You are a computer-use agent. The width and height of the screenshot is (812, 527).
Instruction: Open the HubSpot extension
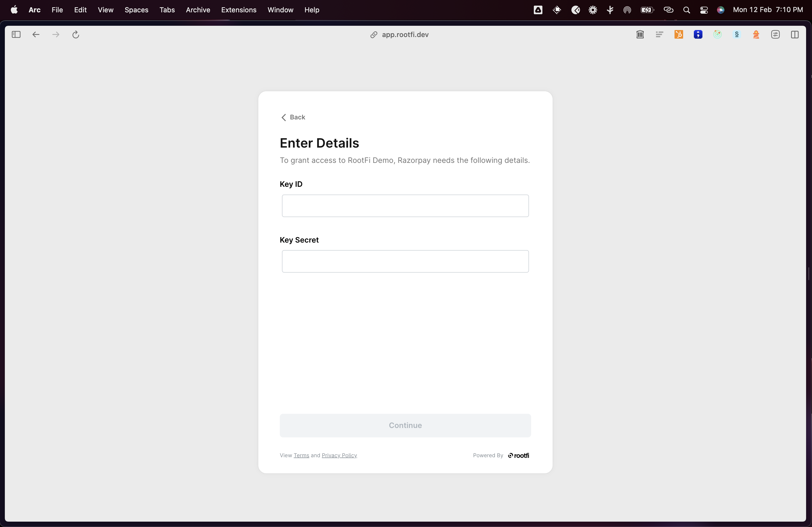coord(679,34)
